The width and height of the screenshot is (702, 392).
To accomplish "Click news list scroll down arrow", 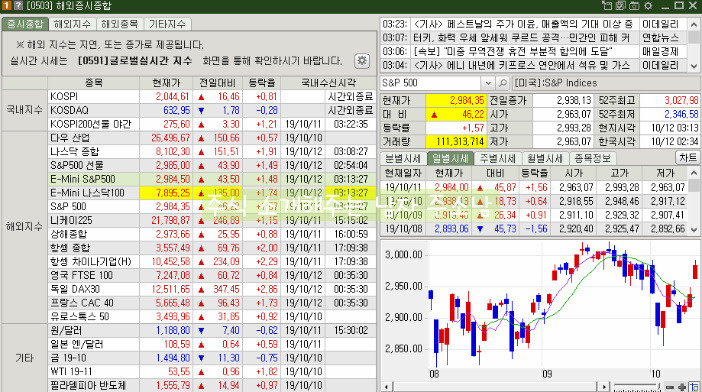I will tap(694, 66).
